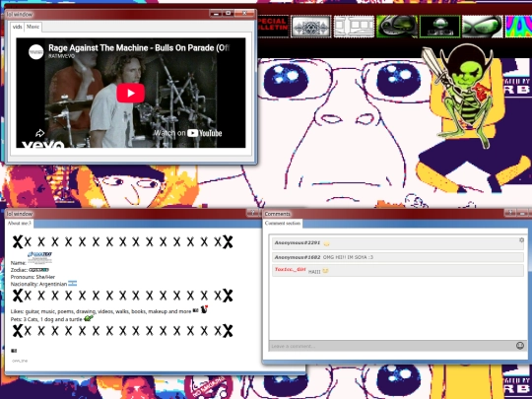Open the video via Watch on YouTube
Viewport: 532px width, 399px height.
coord(187,133)
